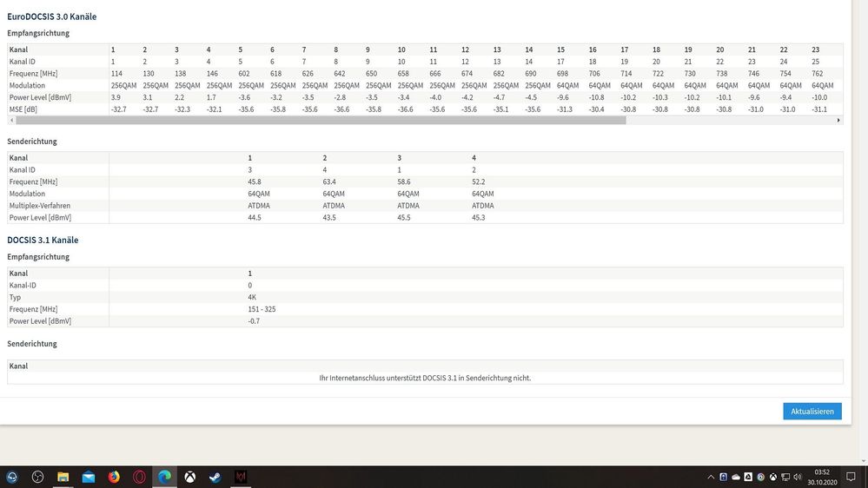Click the DOCSIS 3.1 not supported message

tap(425, 379)
